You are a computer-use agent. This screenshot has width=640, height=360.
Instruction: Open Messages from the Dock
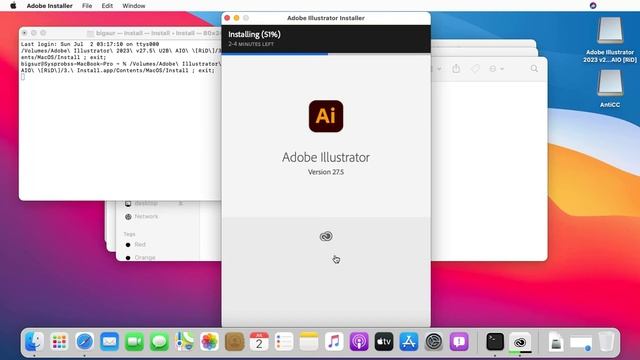click(x=159, y=342)
